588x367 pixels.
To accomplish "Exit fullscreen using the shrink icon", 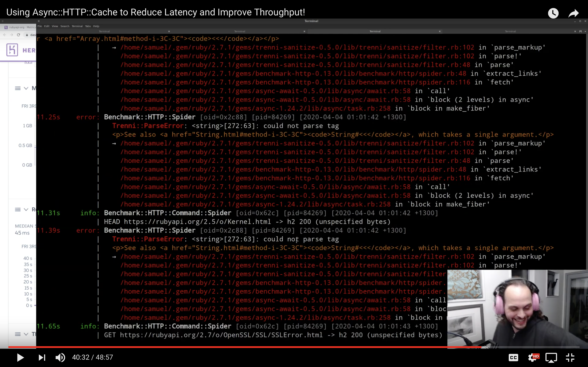I will pyautogui.click(x=570, y=357).
